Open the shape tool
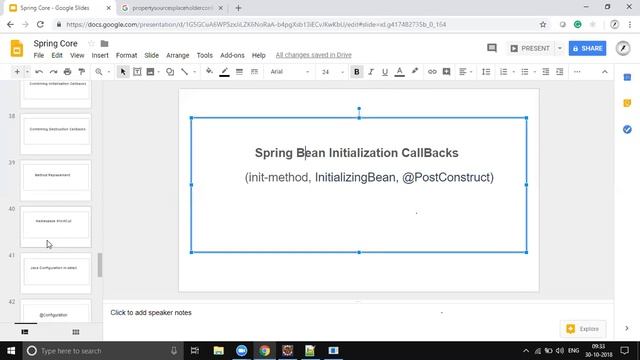This screenshot has height=360, width=640. tap(170, 72)
